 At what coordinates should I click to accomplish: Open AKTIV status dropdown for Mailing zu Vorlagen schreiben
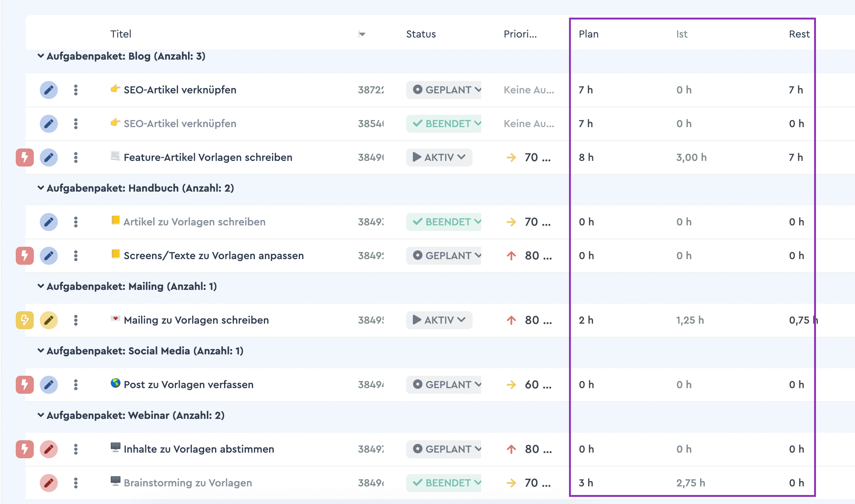439,320
